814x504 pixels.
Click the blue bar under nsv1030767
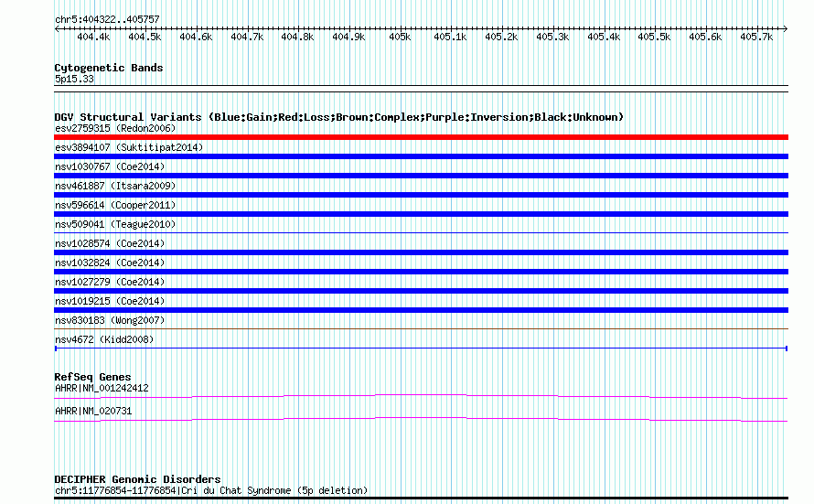click(421, 176)
